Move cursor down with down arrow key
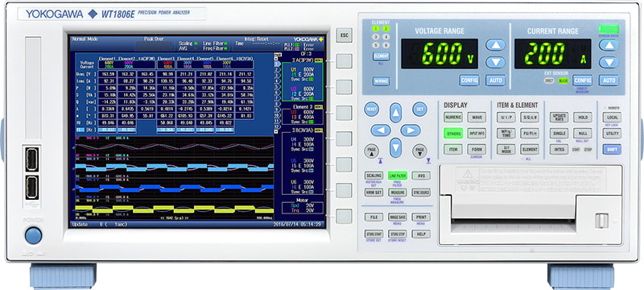 pos(395,147)
